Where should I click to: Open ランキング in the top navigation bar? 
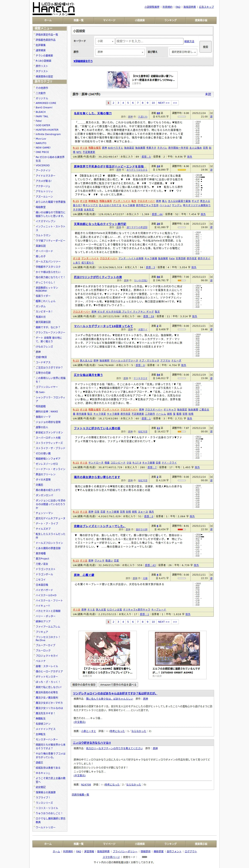coord(170,20)
